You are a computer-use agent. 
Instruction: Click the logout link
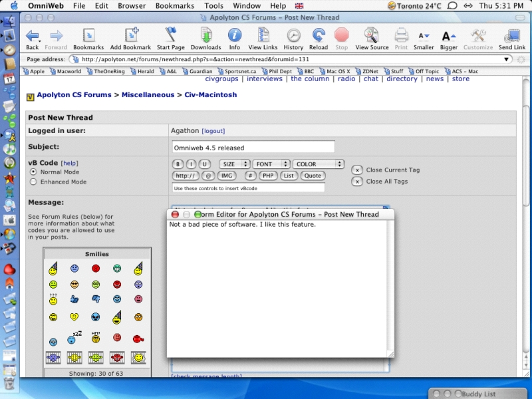[213, 132]
